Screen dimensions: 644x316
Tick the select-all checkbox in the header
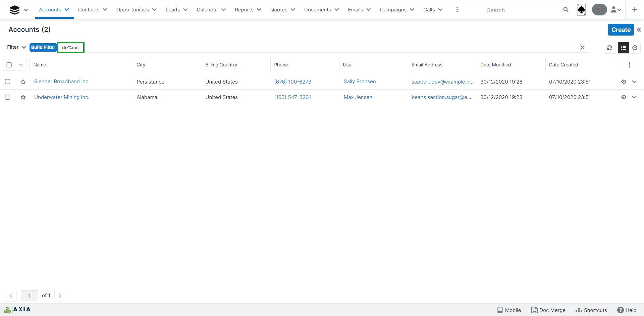coord(9,65)
